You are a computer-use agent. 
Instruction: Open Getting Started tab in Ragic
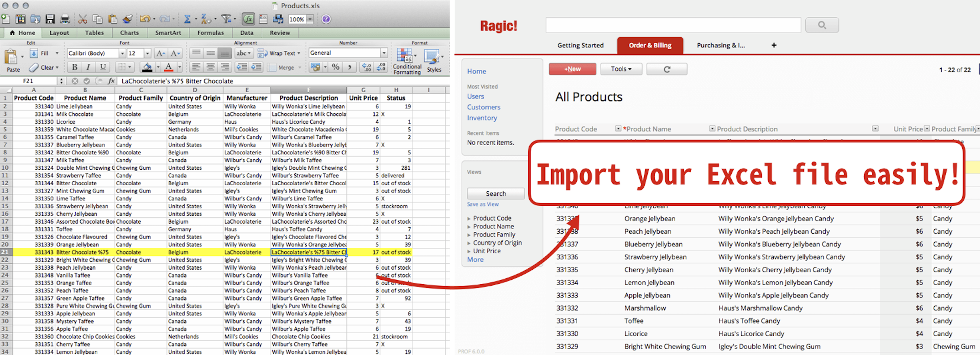pyautogui.click(x=580, y=45)
